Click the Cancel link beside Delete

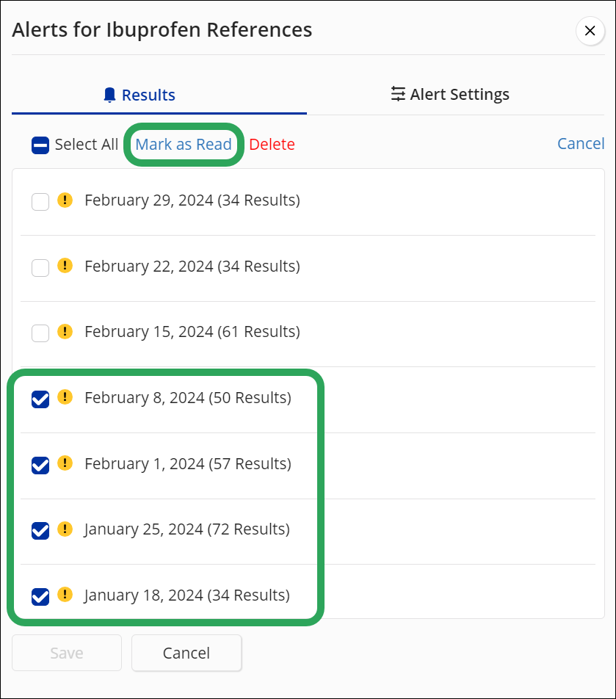coord(581,144)
